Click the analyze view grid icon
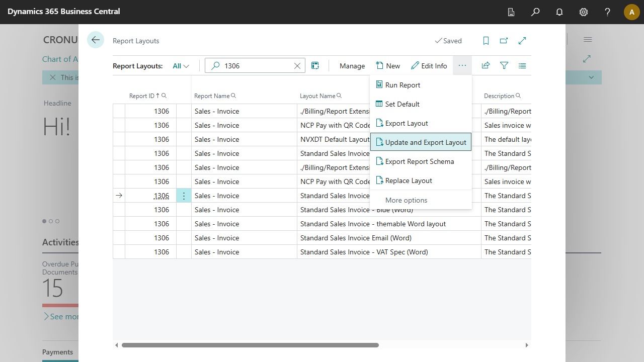 point(315,66)
